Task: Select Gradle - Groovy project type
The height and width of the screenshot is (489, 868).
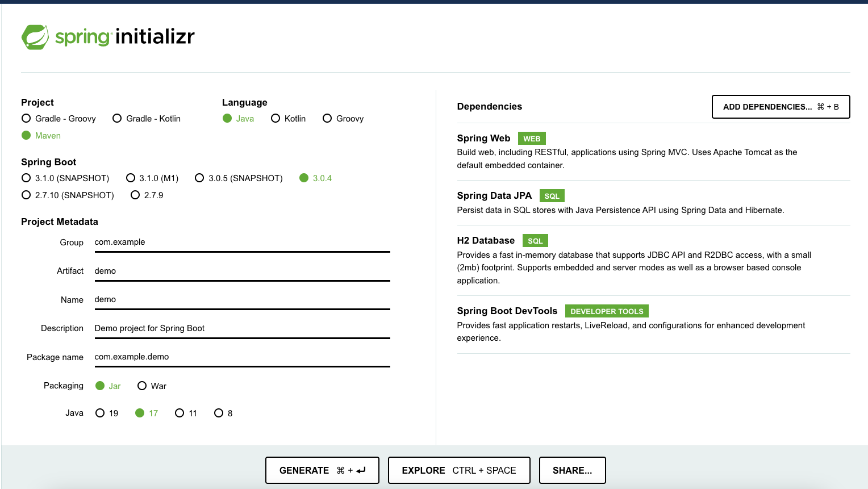Action: coord(26,118)
